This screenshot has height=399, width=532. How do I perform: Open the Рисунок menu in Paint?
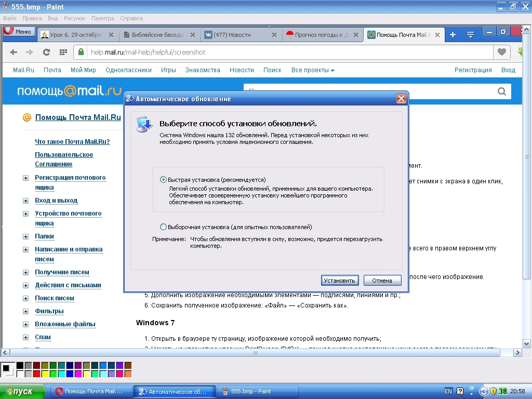75,18
